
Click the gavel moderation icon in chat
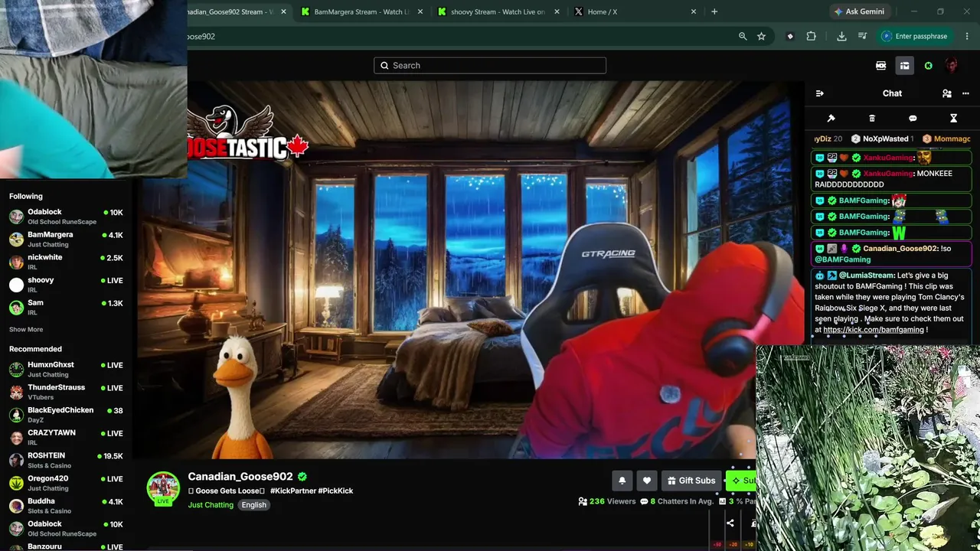click(831, 119)
